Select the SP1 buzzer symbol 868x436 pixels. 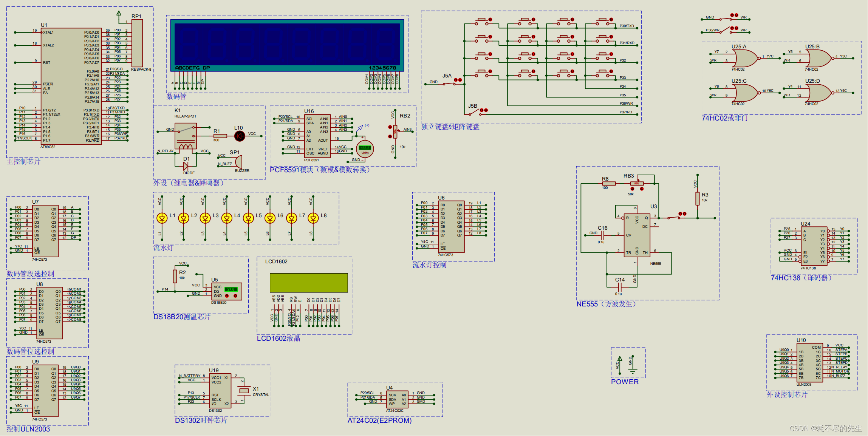(x=238, y=162)
